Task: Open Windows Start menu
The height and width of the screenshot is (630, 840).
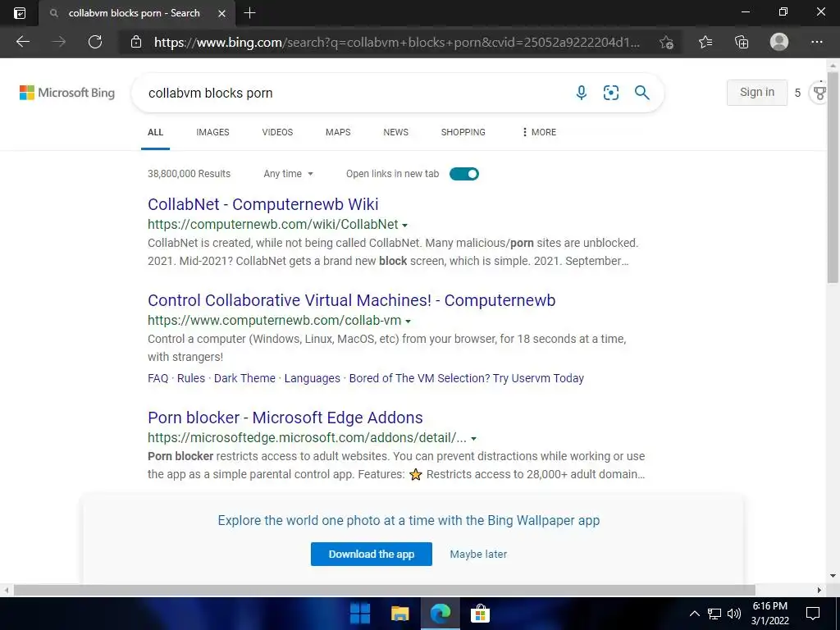Action: 360,614
